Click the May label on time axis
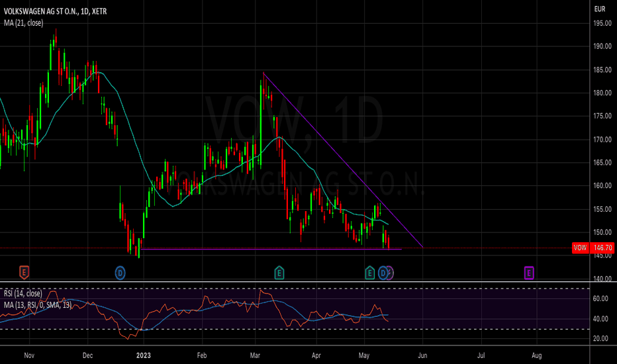 tap(364, 355)
